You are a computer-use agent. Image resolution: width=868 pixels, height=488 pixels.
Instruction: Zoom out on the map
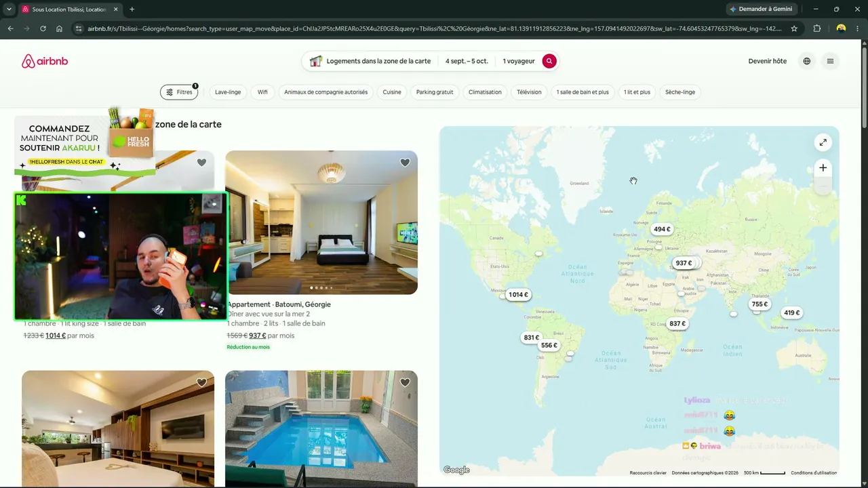coord(823,186)
